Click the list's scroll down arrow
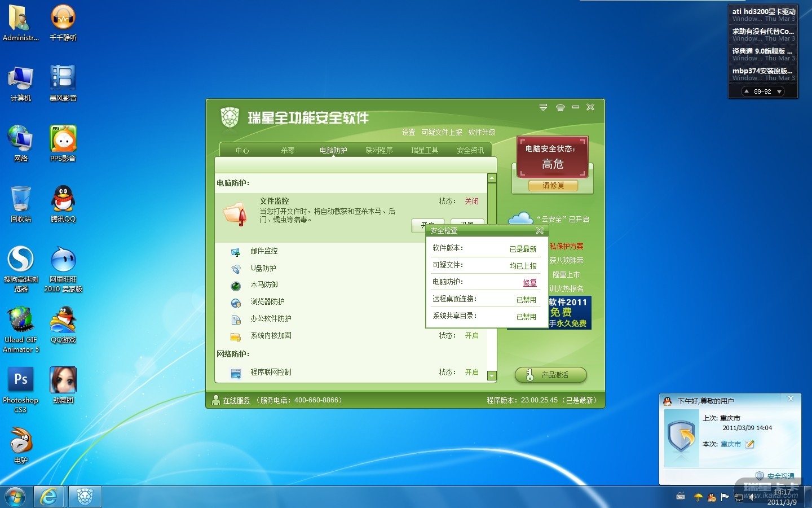 coord(492,375)
